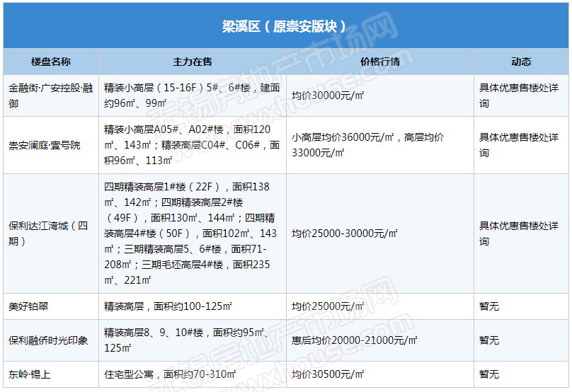Image resolution: width=572 pixels, height=392 pixels.
Task: Select the 楼盘名称 column header
Action: [51, 62]
